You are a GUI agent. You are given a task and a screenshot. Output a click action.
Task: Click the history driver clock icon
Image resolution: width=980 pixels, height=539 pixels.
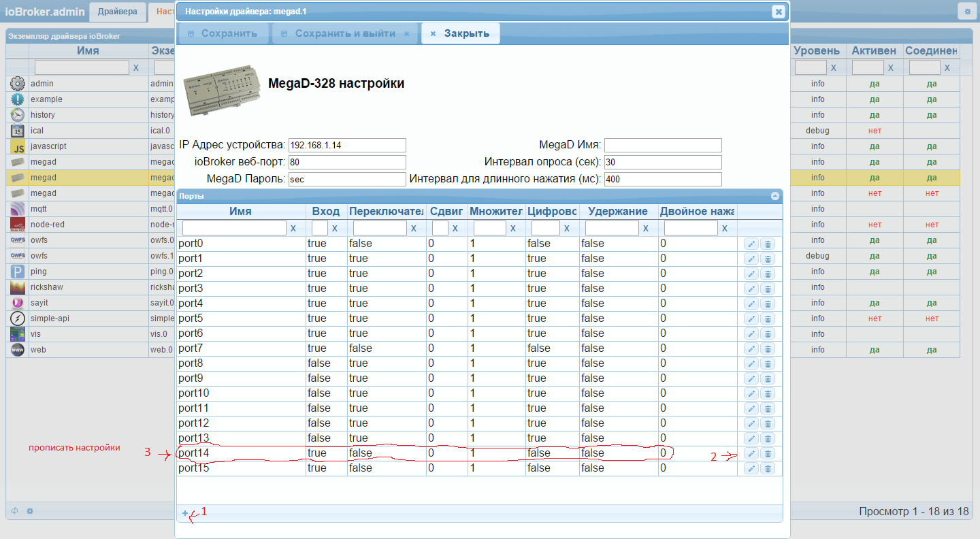point(18,115)
